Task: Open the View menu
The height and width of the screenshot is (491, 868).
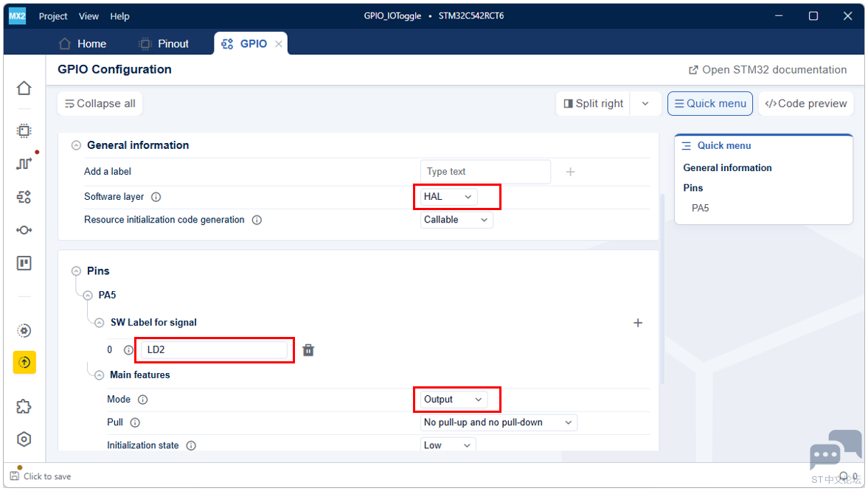Action: tap(88, 16)
